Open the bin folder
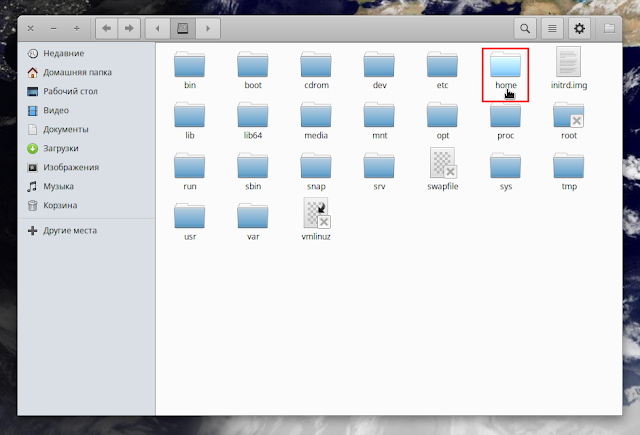Image resolution: width=640 pixels, height=435 pixels. pos(189,70)
